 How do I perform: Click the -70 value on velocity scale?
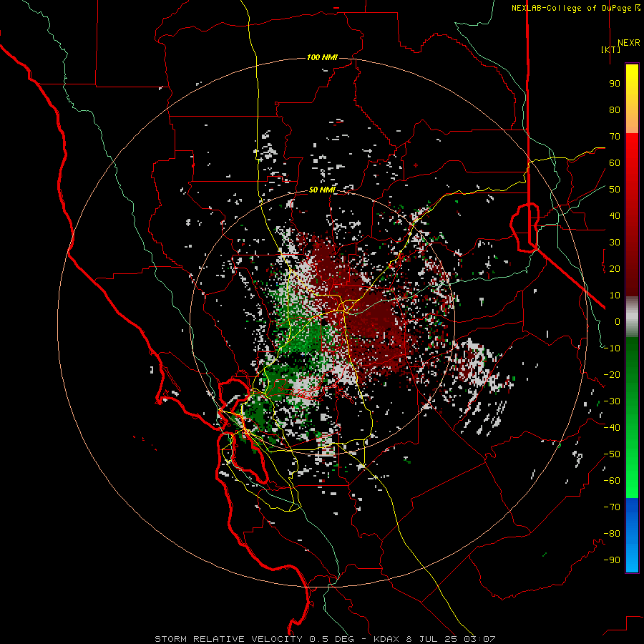(612, 507)
